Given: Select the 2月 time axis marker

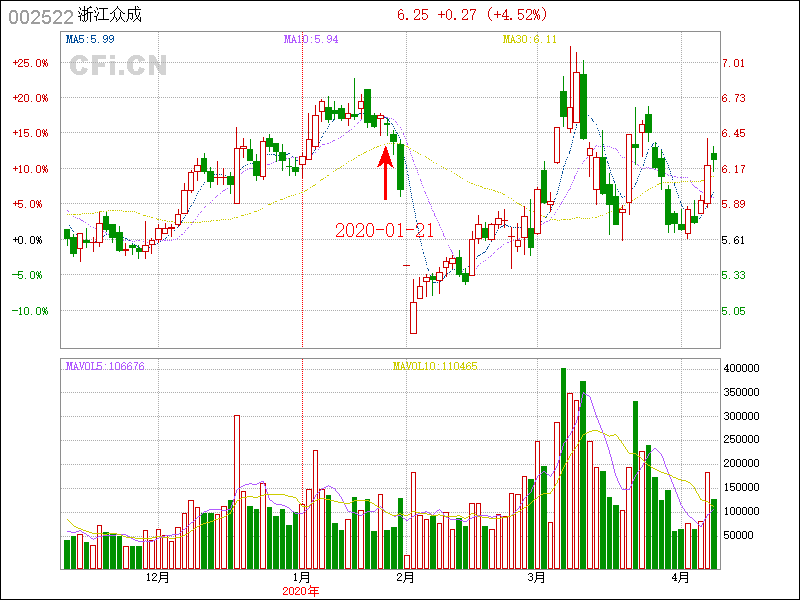Looking at the screenshot, I should 405,578.
